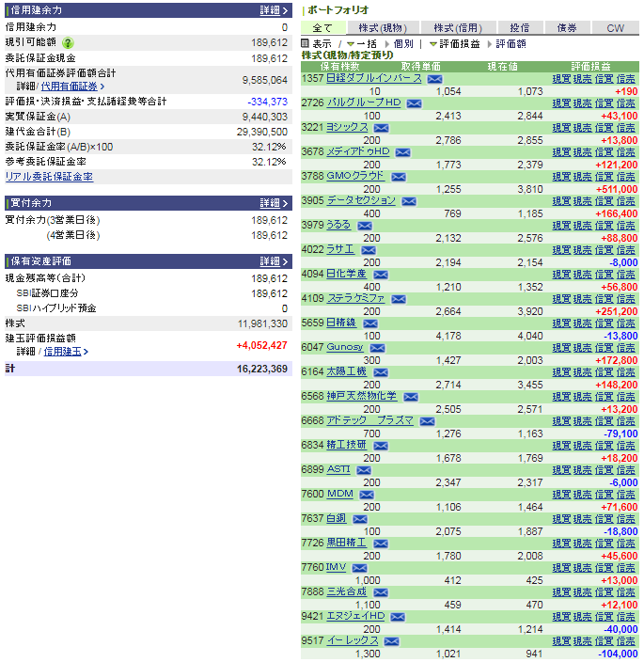Open the CW tab
Viewport: 644px width, 662px height.
(x=615, y=28)
